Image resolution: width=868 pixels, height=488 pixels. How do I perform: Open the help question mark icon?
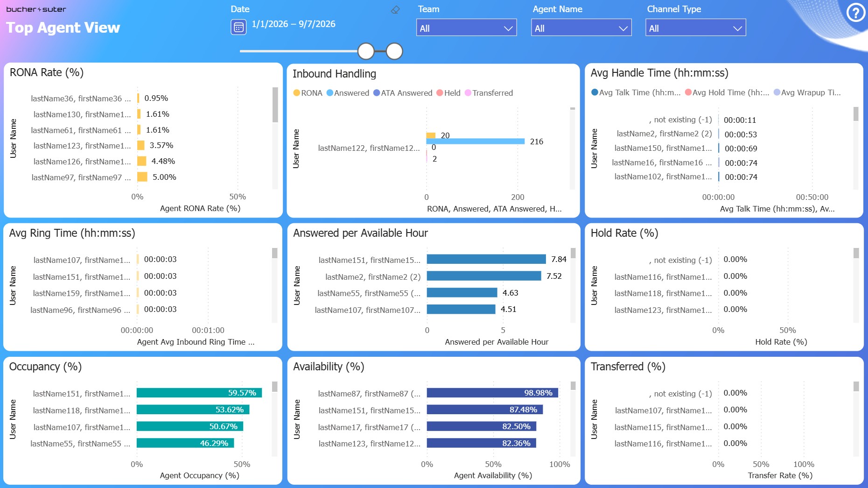click(x=856, y=13)
